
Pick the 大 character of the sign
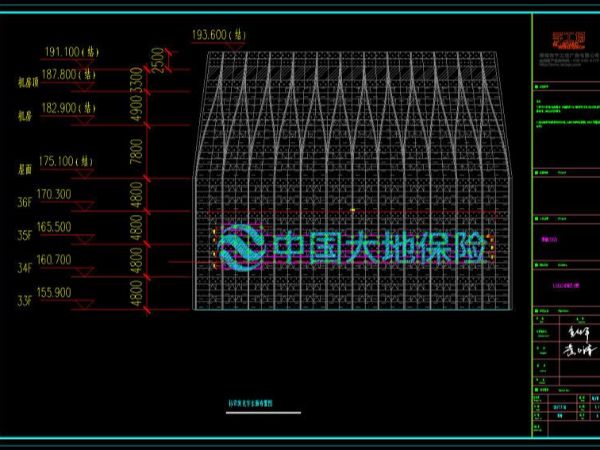(x=361, y=248)
